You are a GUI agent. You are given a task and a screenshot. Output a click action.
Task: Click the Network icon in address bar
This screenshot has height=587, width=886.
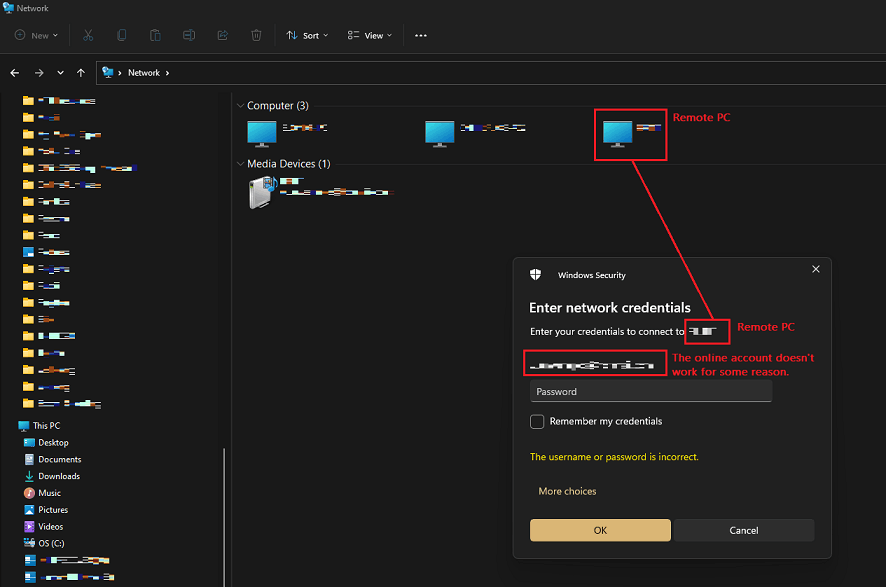(107, 72)
